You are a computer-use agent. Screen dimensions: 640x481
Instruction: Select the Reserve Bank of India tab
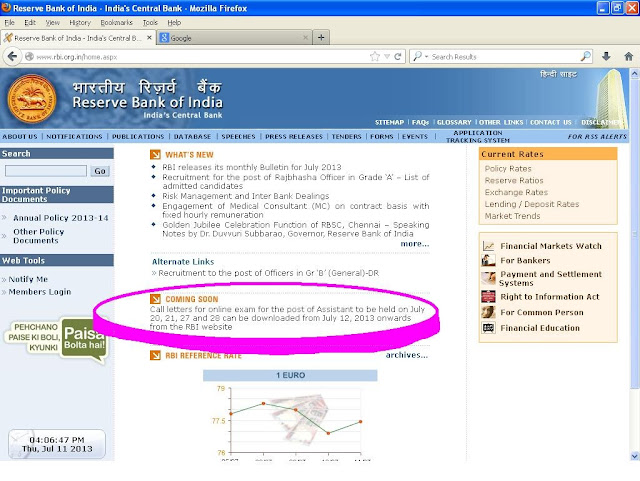(78, 38)
